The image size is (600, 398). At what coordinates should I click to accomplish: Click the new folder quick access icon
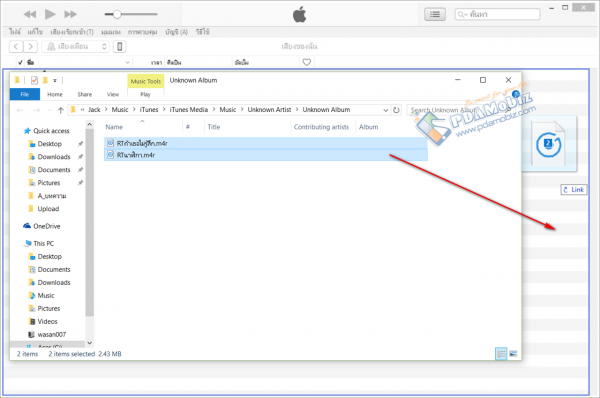click(45, 80)
